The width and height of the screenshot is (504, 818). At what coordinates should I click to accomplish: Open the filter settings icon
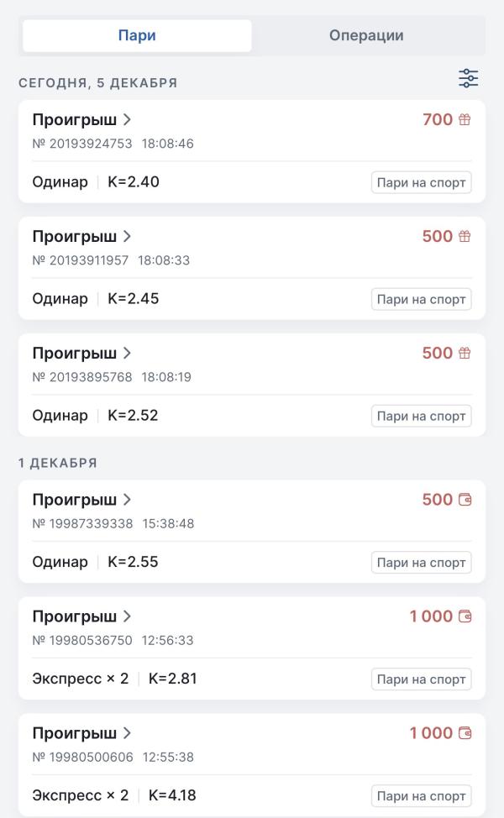[468, 79]
